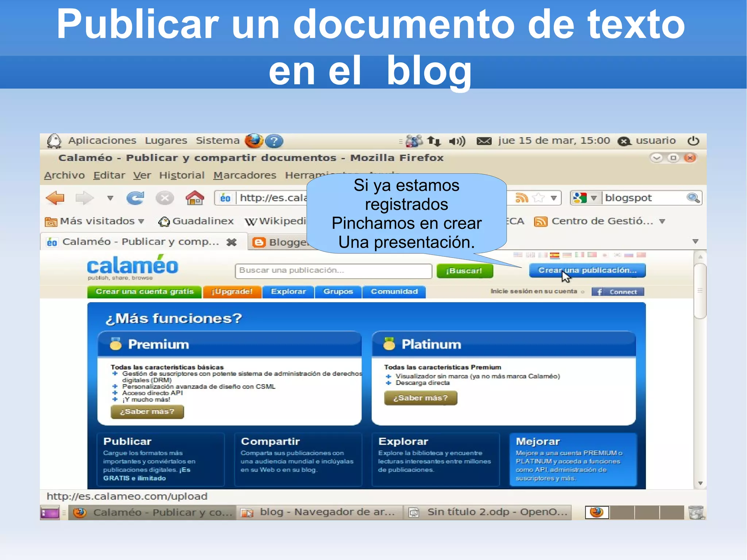Image resolution: width=747 pixels, height=560 pixels.
Task: Open the address bar history dropdown
Action: click(x=554, y=198)
